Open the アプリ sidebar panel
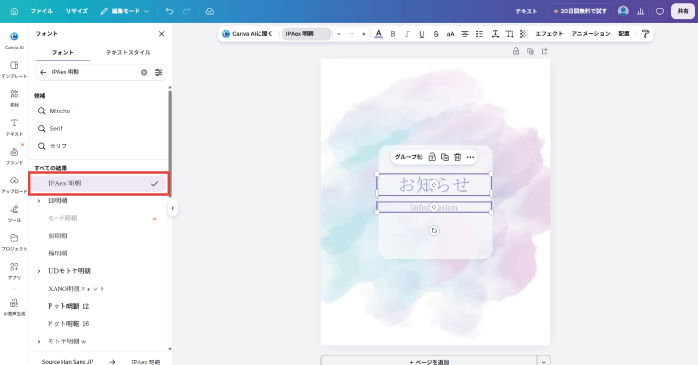698x365 pixels. tap(14, 271)
